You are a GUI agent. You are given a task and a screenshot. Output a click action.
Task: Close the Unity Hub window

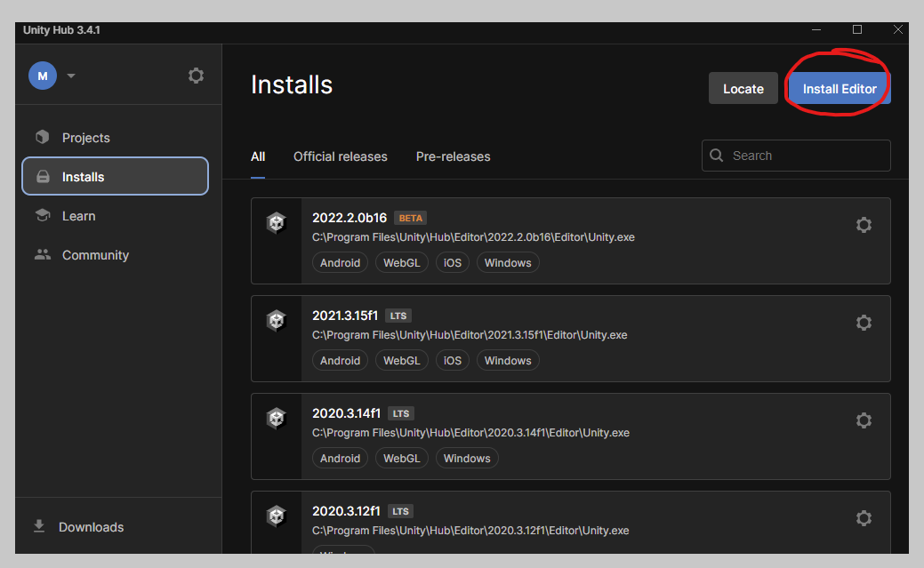pyautogui.click(x=897, y=29)
